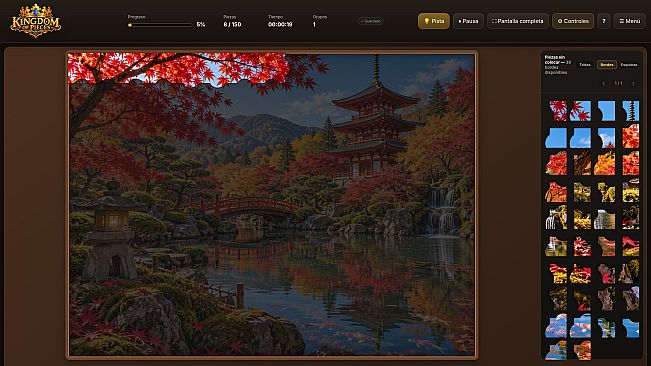Pause the game with Pausa
This screenshot has height=366, width=651.
[468, 21]
